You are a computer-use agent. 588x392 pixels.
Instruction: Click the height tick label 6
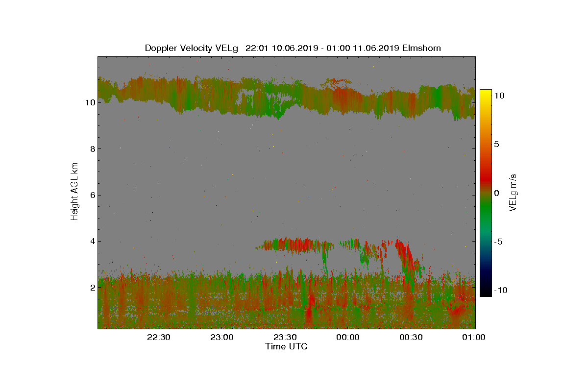(92, 195)
